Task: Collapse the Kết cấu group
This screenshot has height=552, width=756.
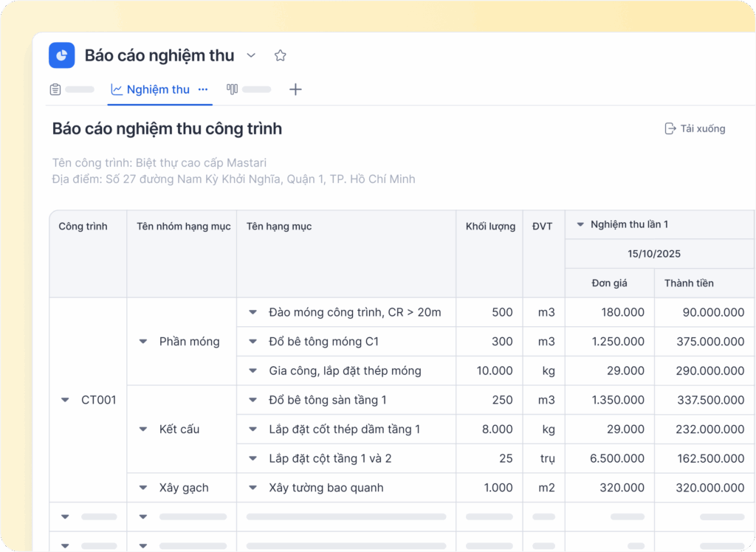Action: 143,429
